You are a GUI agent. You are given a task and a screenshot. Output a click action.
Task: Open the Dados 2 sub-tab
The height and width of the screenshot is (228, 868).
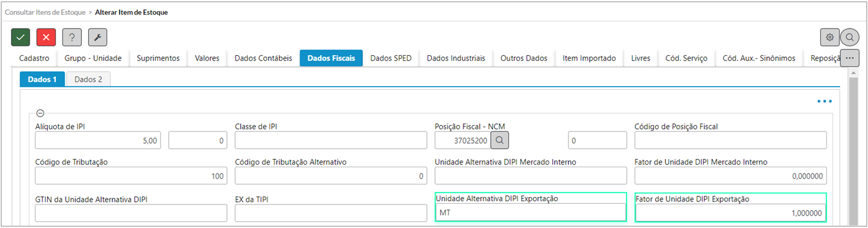(x=87, y=79)
